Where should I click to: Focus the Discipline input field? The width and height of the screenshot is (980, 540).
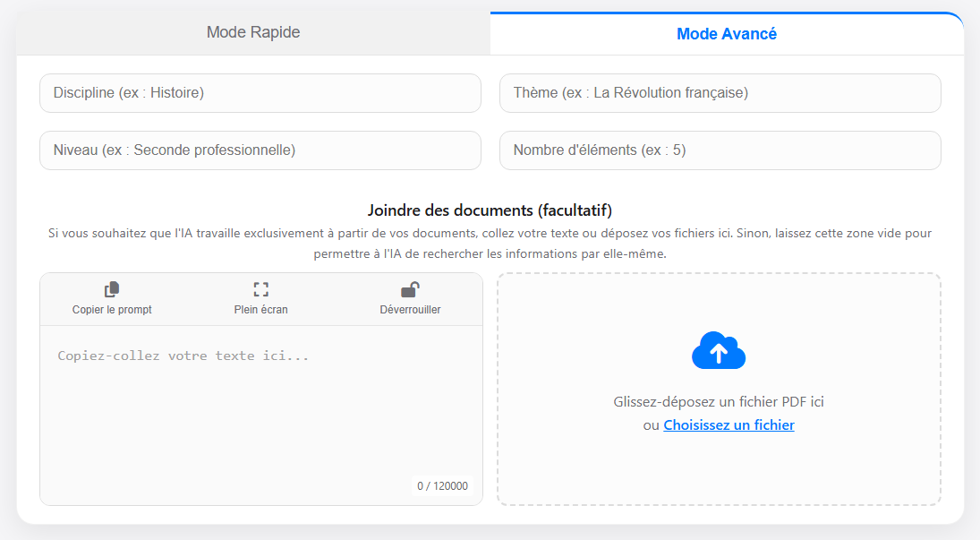(x=260, y=93)
